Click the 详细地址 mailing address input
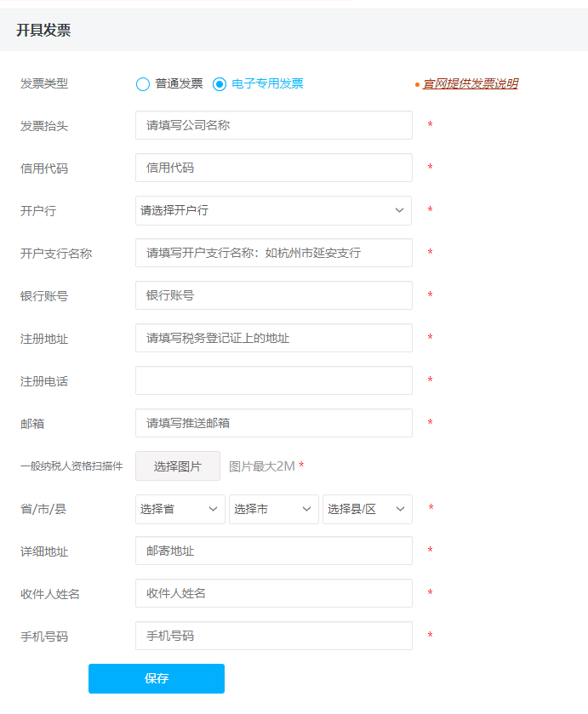The width and height of the screenshot is (588, 714). (x=274, y=551)
